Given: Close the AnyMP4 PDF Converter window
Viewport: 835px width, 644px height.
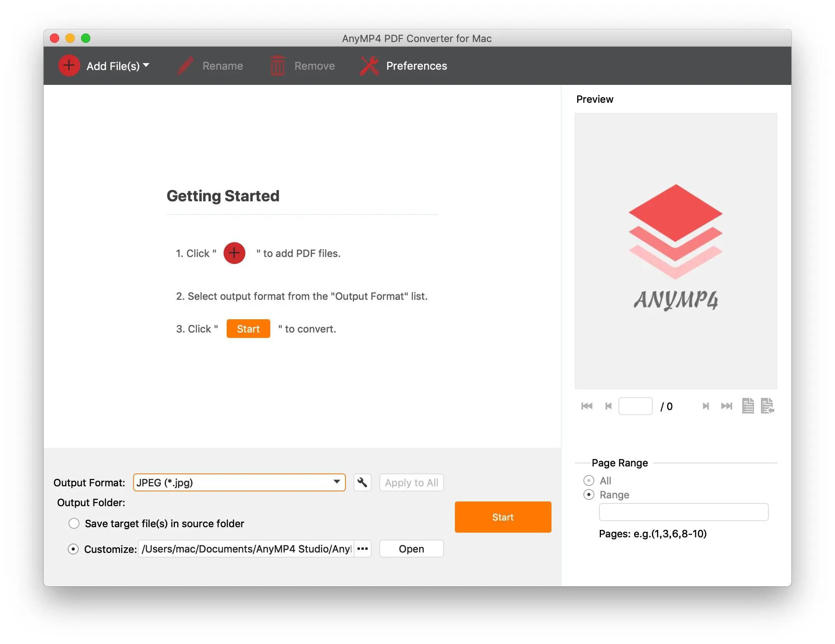Looking at the screenshot, I should (x=55, y=38).
